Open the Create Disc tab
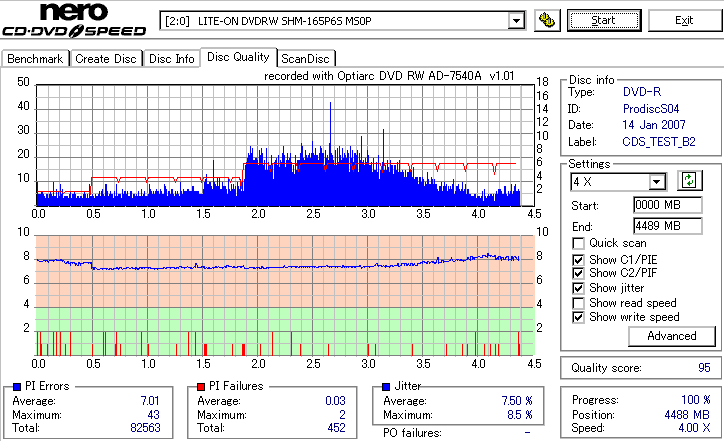Screen dimensions: 724x441 [106, 59]
